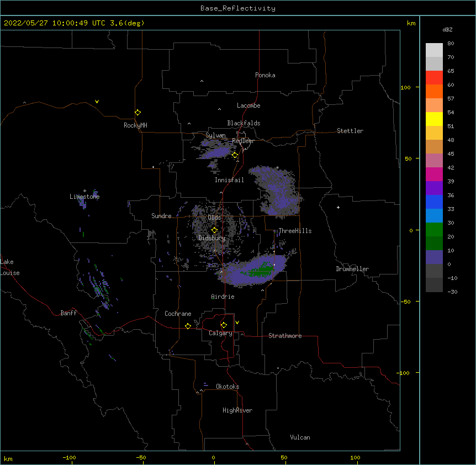The height and width of the screenshot is (465, 476).
Task: Click the dBZ legend heading
Action: pos(447,29)
